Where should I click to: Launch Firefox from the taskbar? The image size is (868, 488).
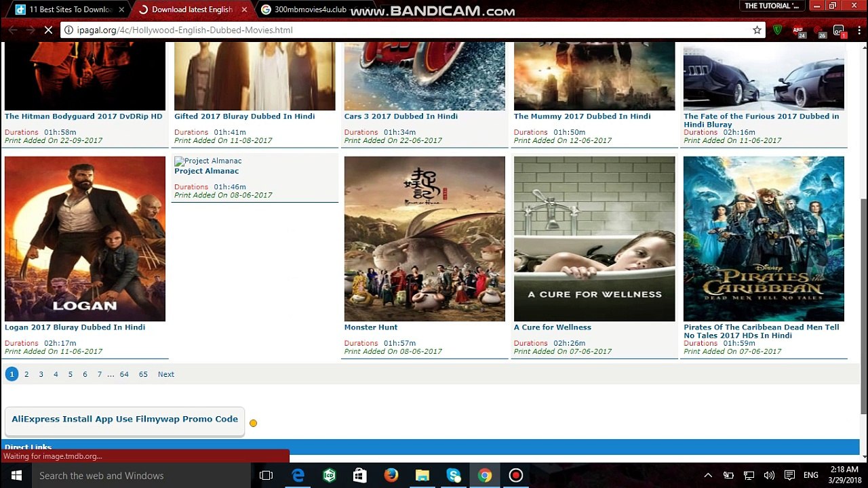[x=391, y=475]
